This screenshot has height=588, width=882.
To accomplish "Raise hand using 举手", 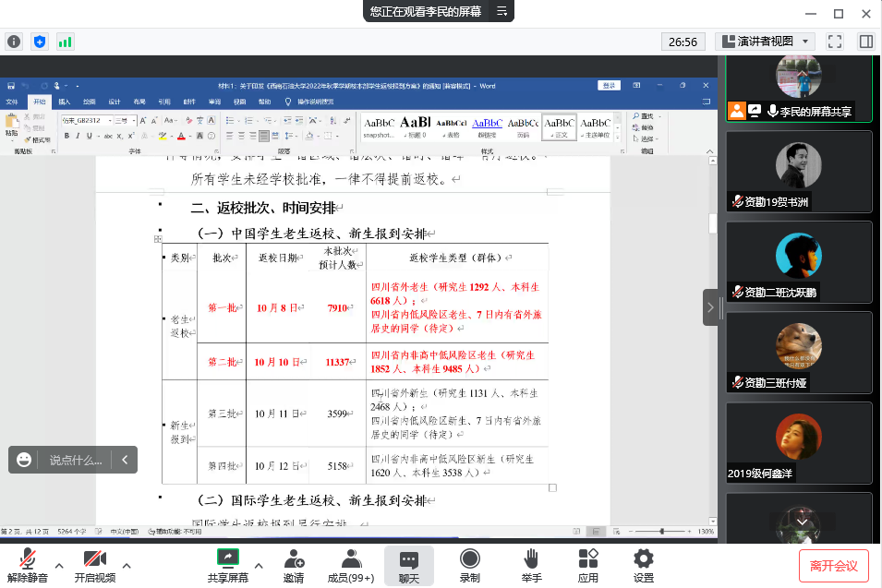I will pos(531,566).
